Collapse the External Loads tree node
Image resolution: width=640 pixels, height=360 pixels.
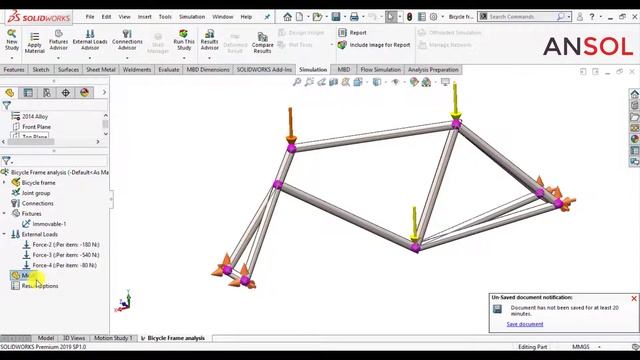coord(4,234)
